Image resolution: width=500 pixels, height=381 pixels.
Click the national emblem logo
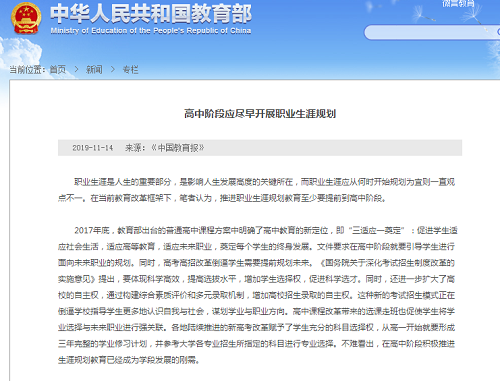(26, 18)
